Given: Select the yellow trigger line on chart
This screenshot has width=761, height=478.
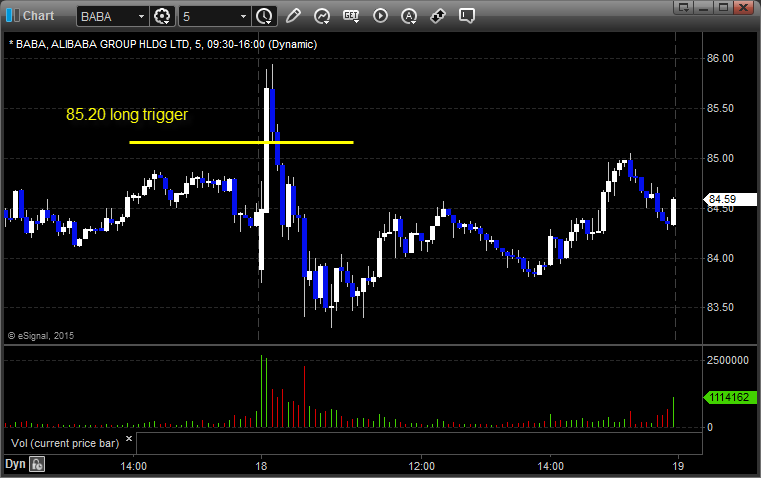Looking at the screenshot, I should [x=241, y=142].
